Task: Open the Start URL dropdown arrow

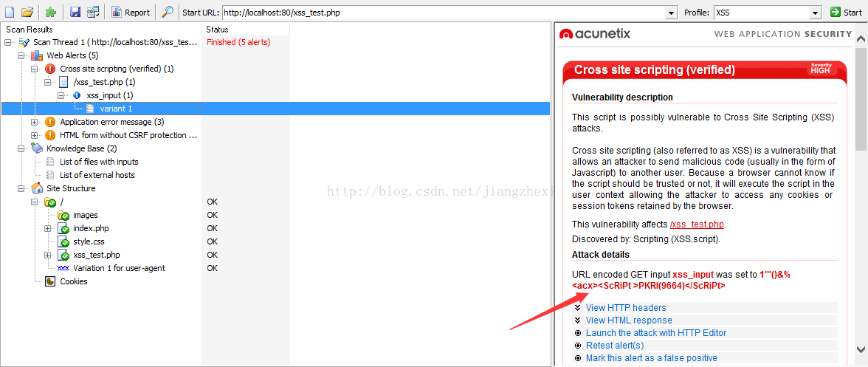Action: pos(672,12)
